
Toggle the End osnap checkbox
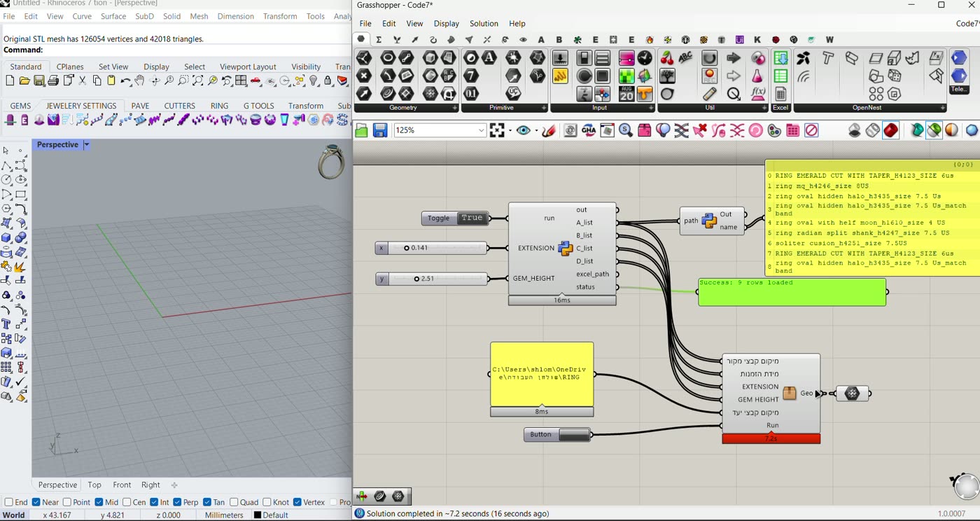(8, 502)
